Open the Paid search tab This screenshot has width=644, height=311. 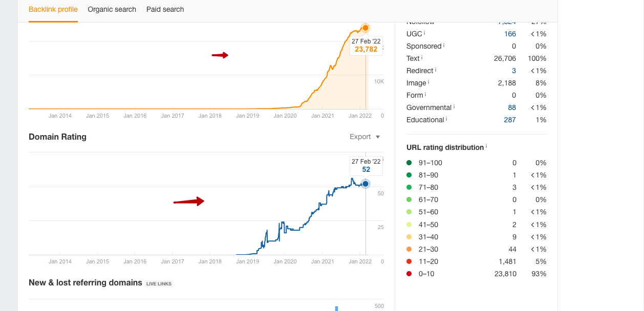point(165,9)
